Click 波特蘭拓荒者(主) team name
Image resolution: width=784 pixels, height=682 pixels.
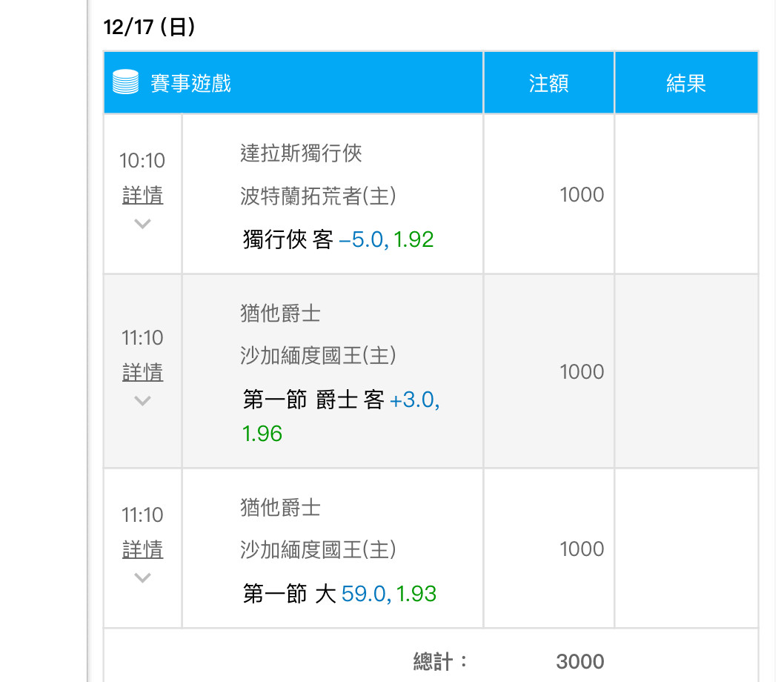click(x=318, y=196)
